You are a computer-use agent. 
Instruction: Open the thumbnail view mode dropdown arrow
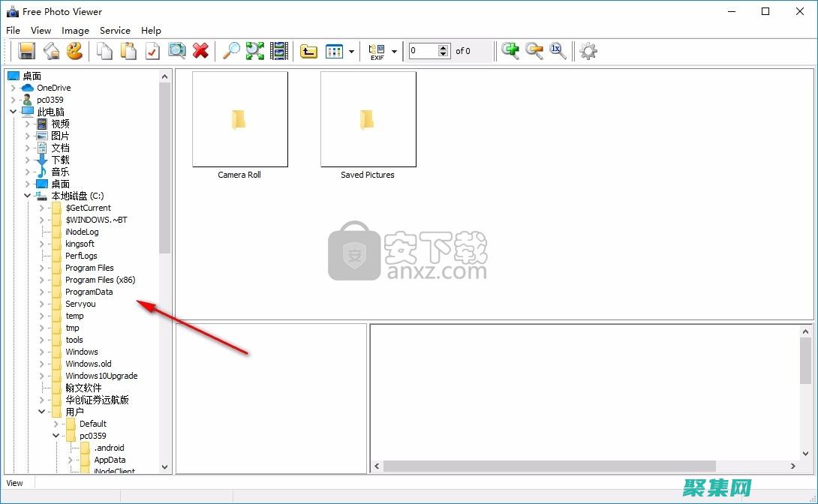click(x=351, y=52)
